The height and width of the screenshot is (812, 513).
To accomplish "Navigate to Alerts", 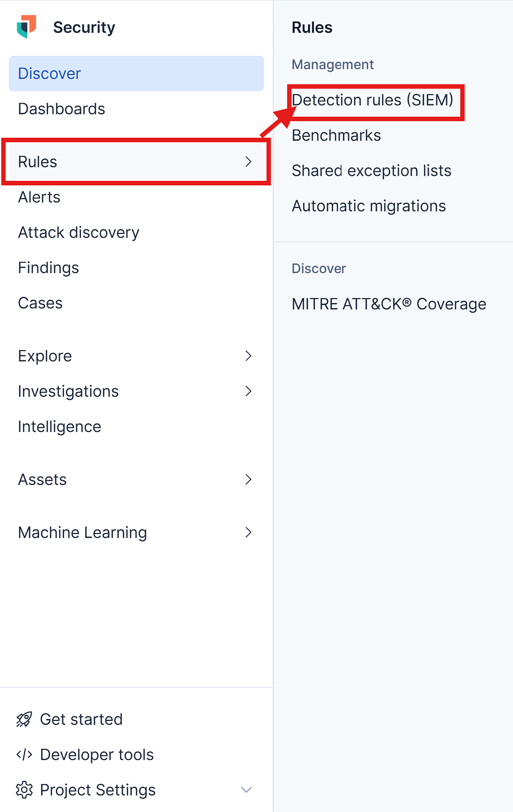I will (39, 197).
